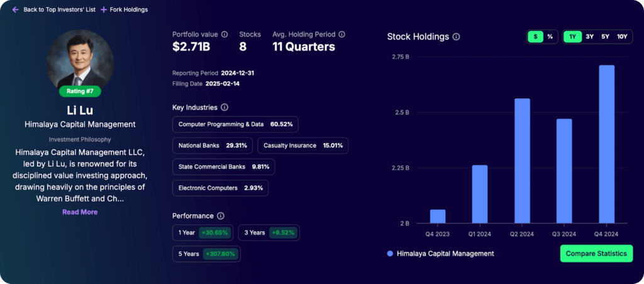Go back to Top Investors' List

[x=59, y=9]
